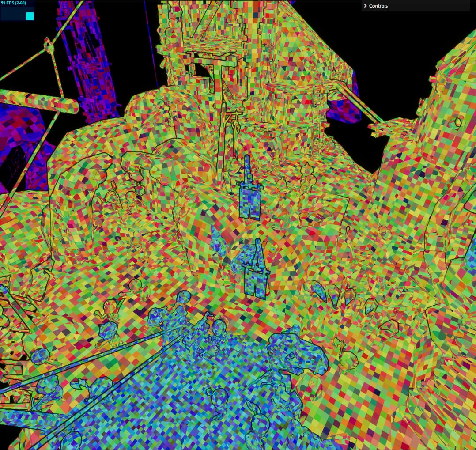Expand the Controls panel chevron

tap(365, 6)
